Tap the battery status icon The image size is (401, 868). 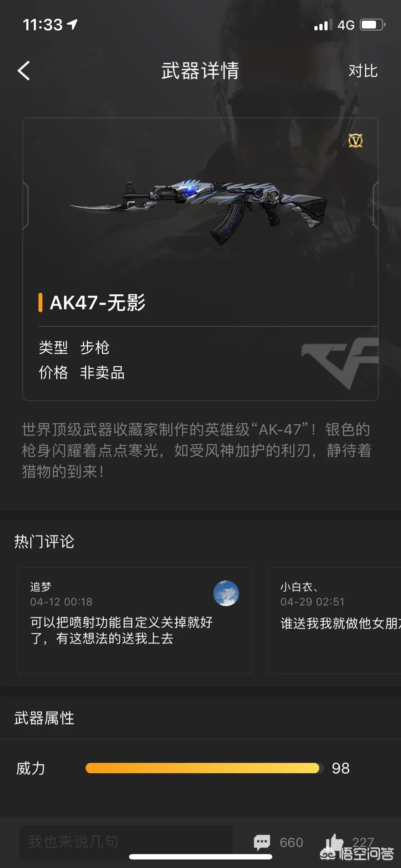(372, 25)
